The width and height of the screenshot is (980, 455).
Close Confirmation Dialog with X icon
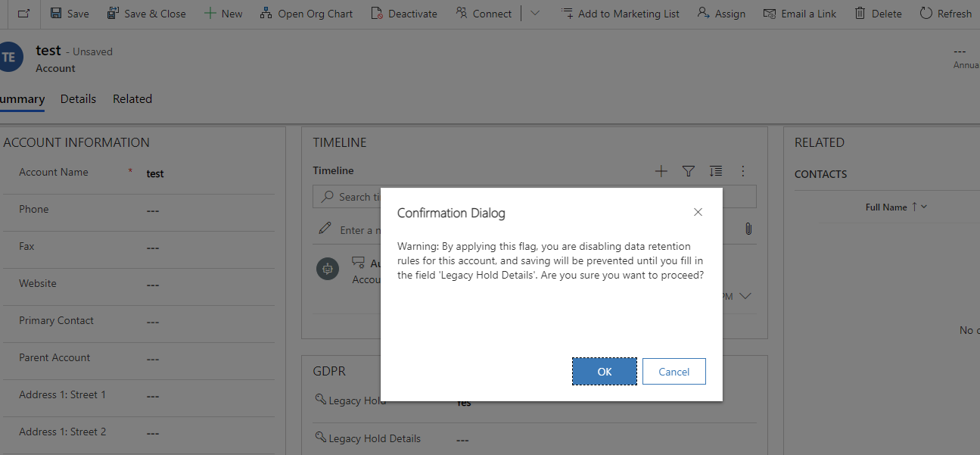pos(698,213)
